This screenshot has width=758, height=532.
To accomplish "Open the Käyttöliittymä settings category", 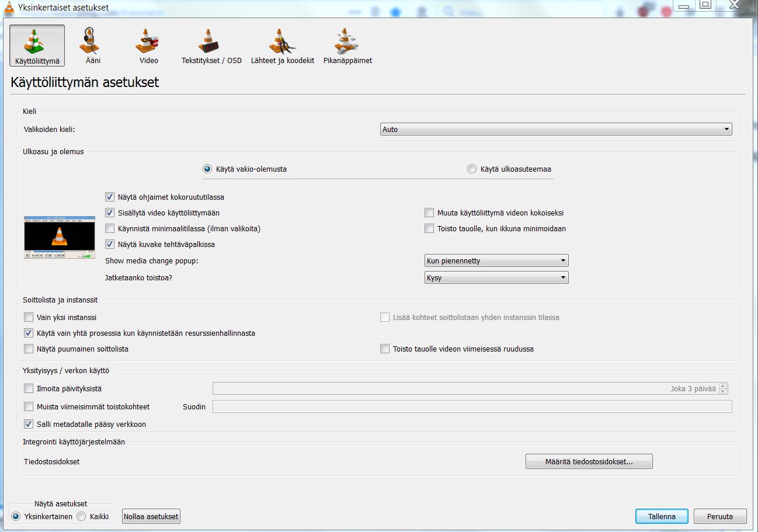I will [37, 46].
